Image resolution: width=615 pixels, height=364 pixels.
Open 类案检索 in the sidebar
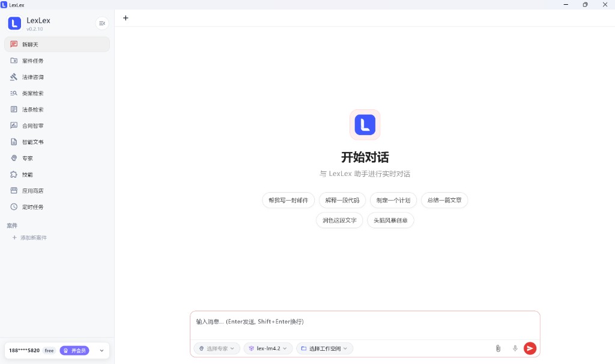point(57,93)
